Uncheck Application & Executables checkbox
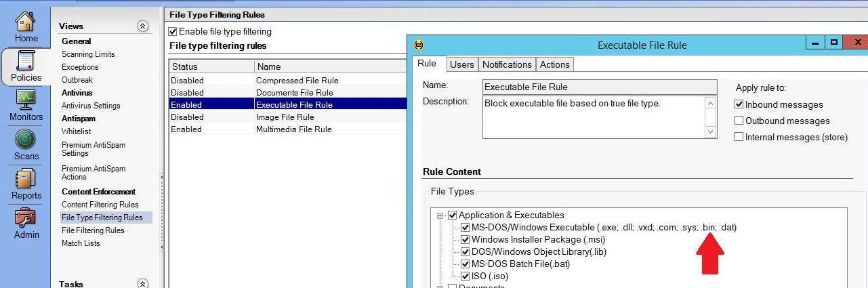Image resolution: width=868 pixels, height=288 pixels. 453,215
